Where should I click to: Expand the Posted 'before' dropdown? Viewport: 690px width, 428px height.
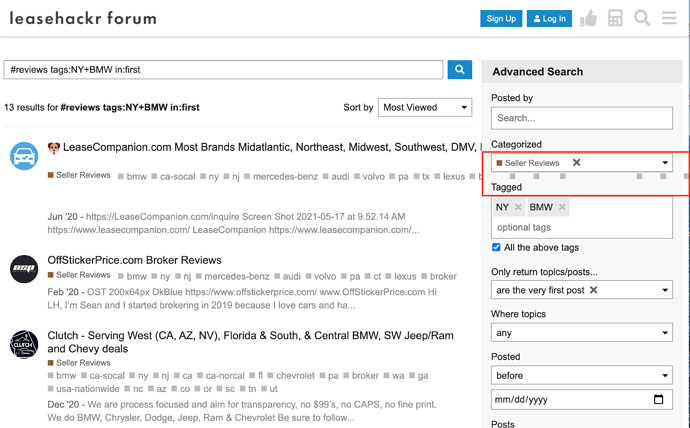[x=582, y=375]
